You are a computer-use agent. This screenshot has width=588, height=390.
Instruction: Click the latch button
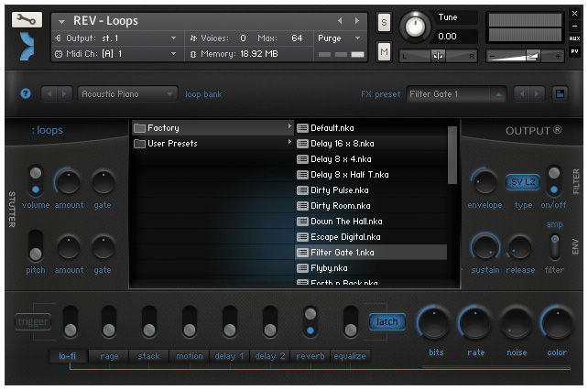(x=387, y=321)
